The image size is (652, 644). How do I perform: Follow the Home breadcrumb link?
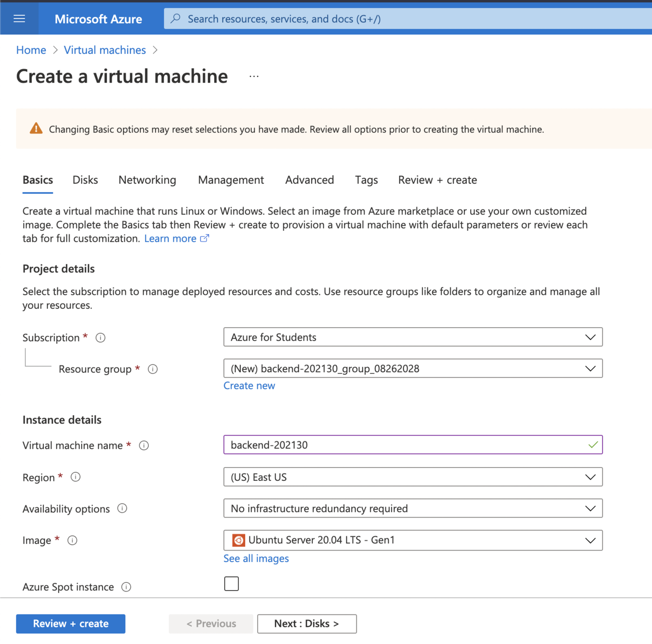[x=31, y=50]
